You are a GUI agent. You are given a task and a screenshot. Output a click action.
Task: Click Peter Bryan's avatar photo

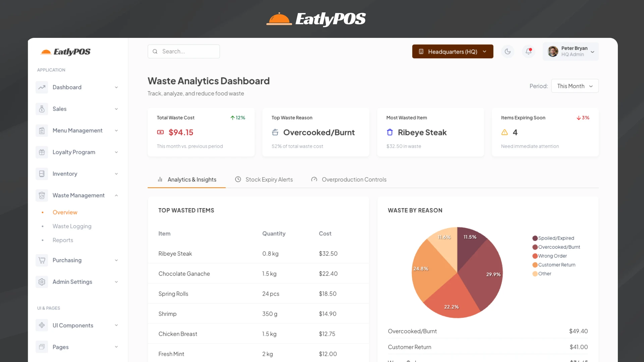(553, 51)
